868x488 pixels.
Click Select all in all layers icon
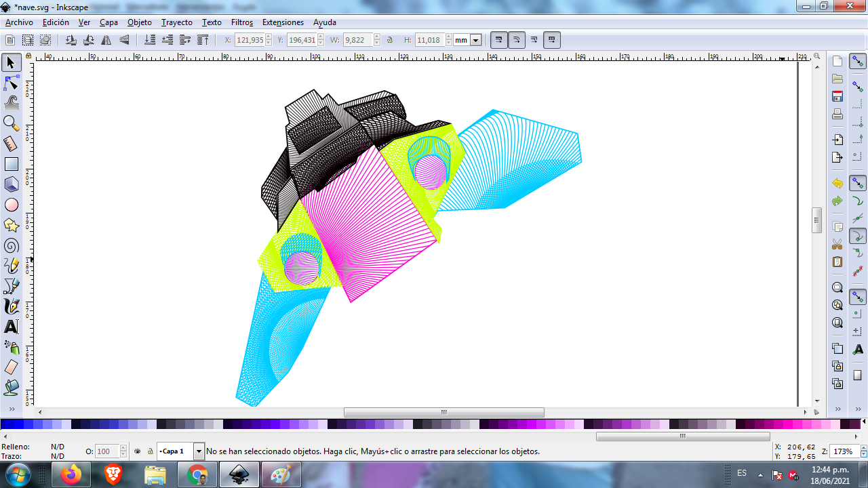tap(28, 40)
